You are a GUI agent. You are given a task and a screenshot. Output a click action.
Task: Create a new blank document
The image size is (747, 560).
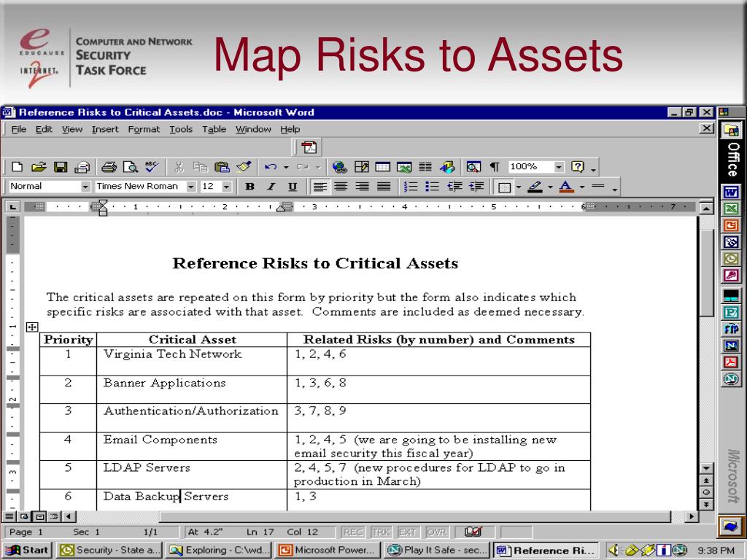[x=18, y=167]
